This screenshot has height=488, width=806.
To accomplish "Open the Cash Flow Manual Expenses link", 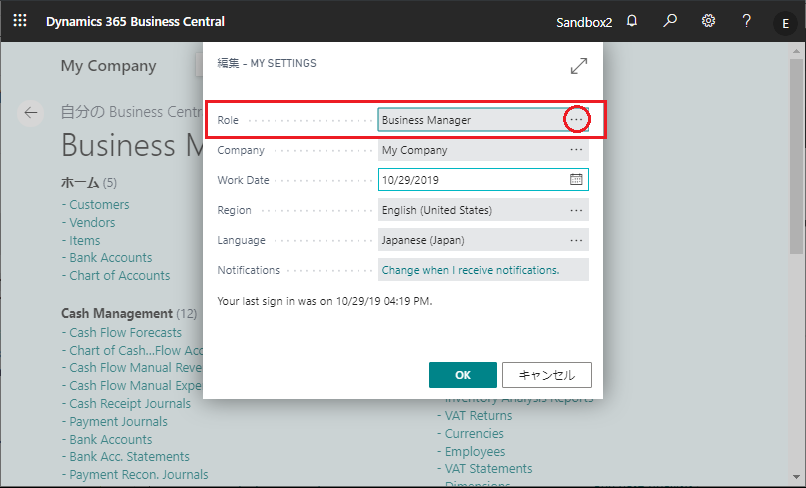I will [136, 385].
